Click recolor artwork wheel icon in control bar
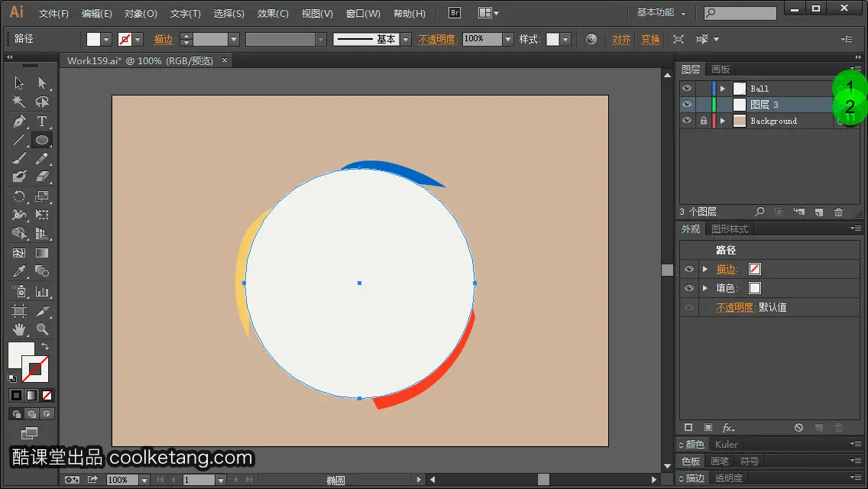Screen dimensions: 868x489 pyautogui.click(x=591, y=39)
